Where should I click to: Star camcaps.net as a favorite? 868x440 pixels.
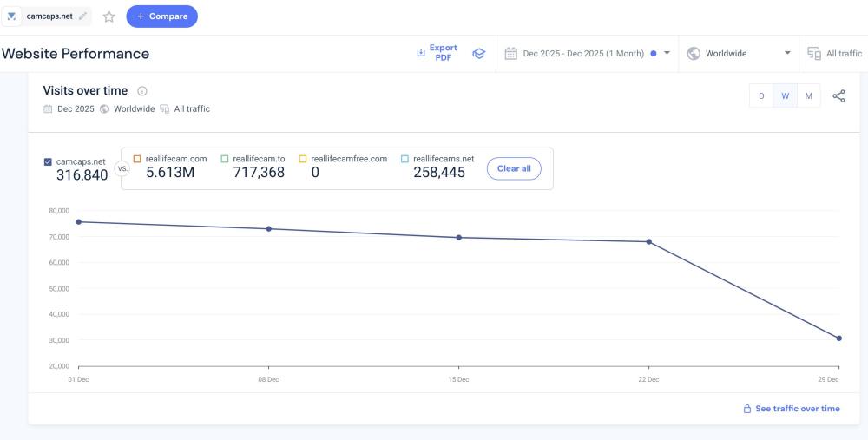click(x=109, y=16)
